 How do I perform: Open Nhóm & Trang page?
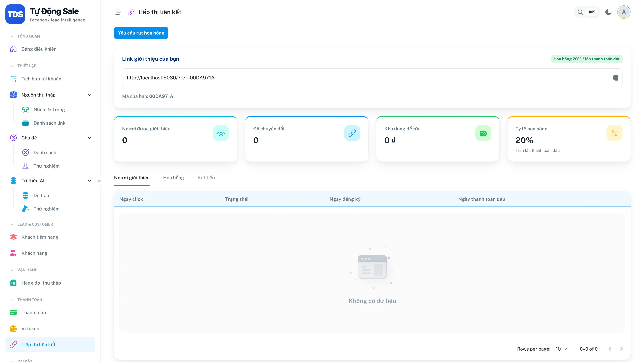point(49,110)
